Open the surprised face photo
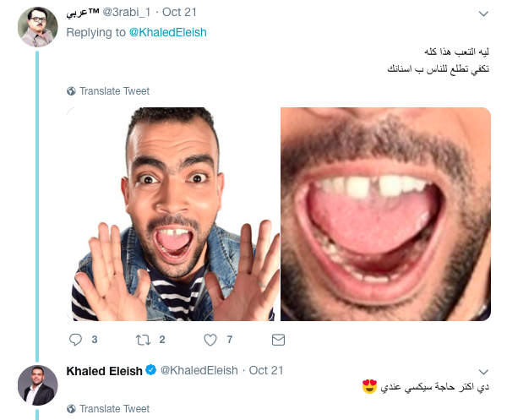The image size is (507, 420). (173, 214)
